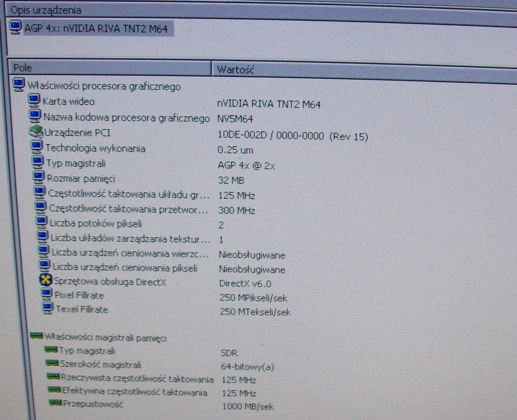Click the 300 MHz value

tap(237, 211)
